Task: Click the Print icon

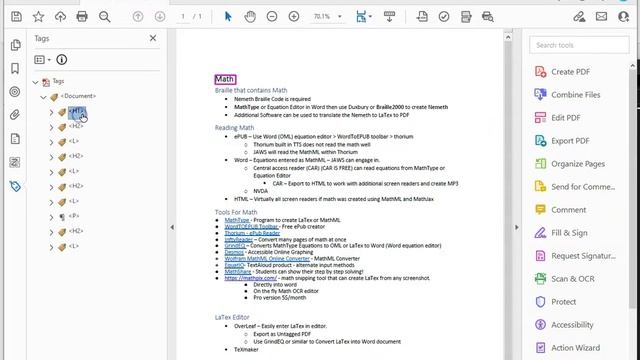Action: [x=82, y=16]
